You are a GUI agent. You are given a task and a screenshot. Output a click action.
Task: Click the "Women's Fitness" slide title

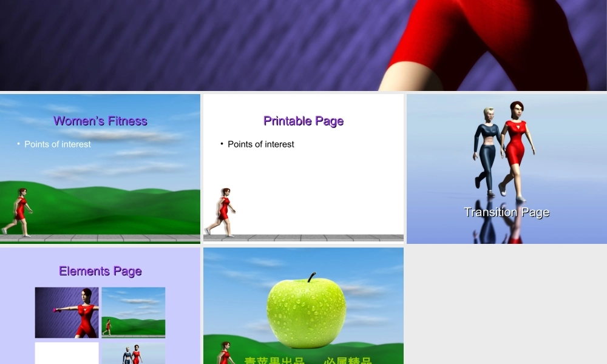pos(100,121)
